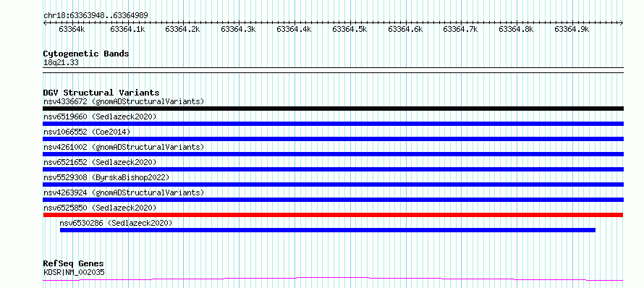
Task: Click the 63364.6k ruler tick label
Action: pyautogui.click(x=405, y=29)
